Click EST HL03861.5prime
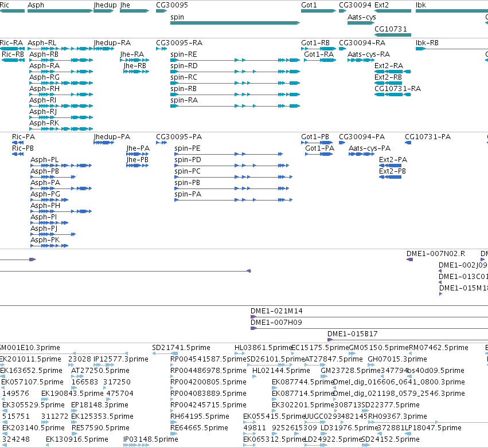 point(240,353)
